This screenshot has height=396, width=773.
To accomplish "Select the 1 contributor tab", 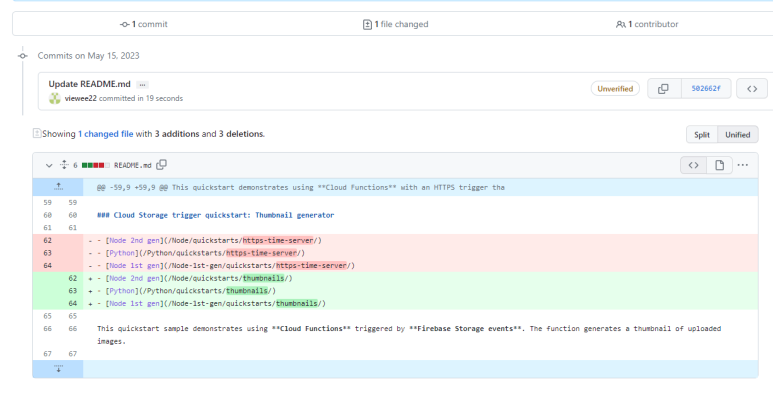I will click(x=647, y=24).
